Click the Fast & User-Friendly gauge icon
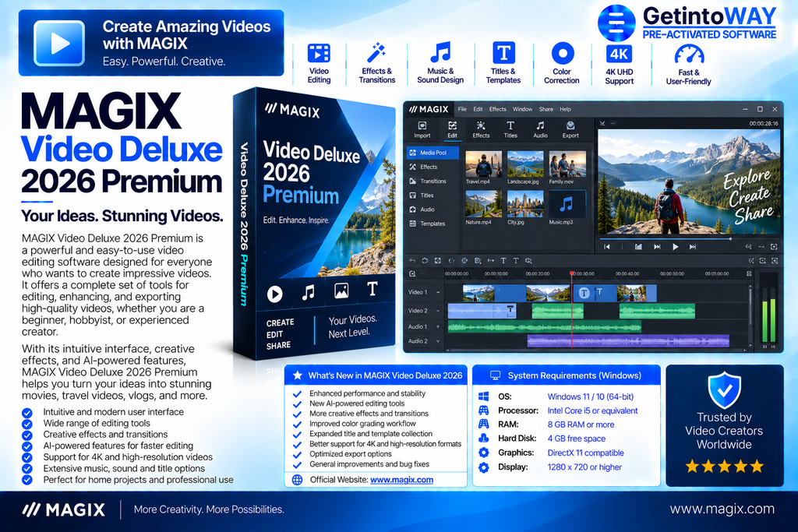798x532 pixels. [x=689, y=55]
